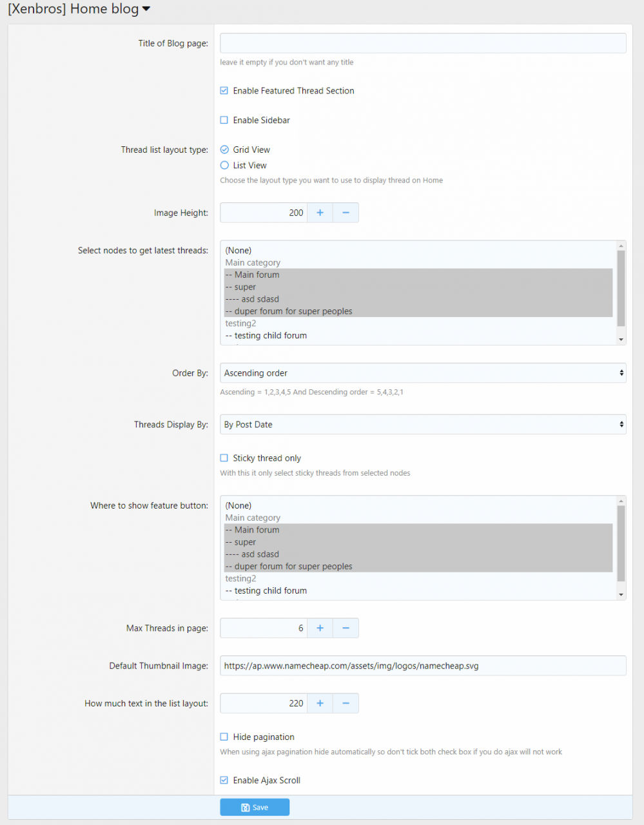
Task: Enable the Sidebar checkbox
Action: pos(224,120)
